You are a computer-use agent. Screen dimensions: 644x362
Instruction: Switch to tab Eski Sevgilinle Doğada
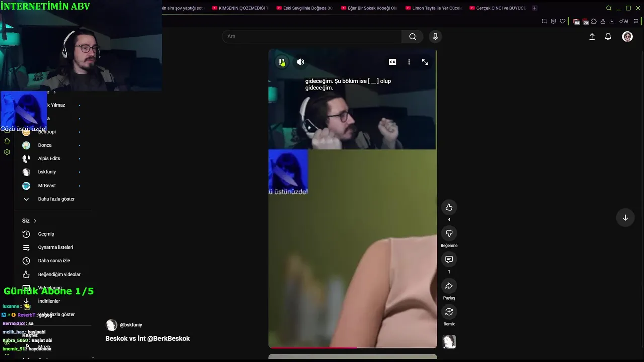tap(305, 8)
